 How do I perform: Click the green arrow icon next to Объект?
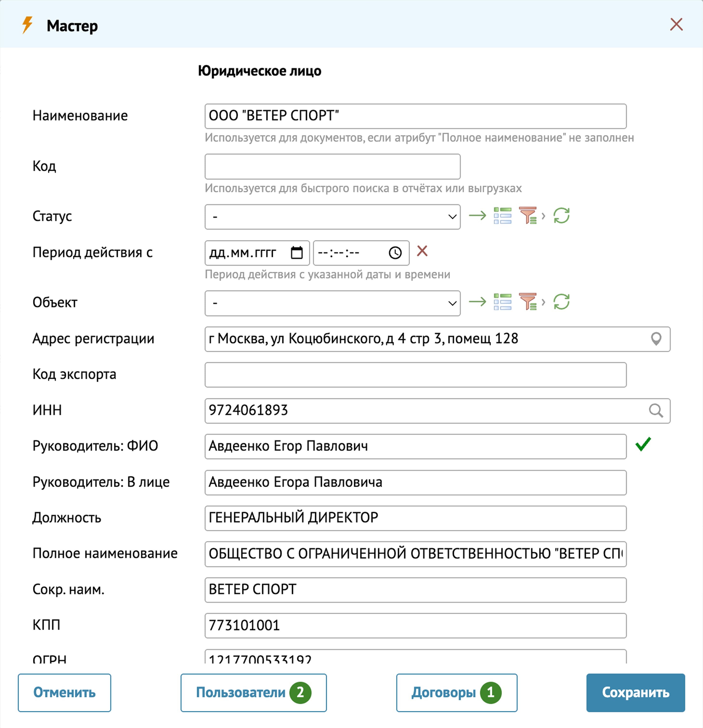[477, 302]
